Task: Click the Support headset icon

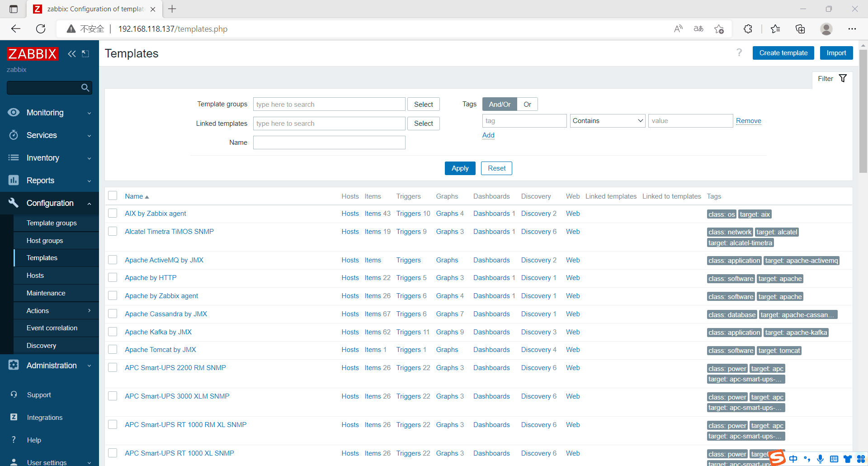Action: pos(14,395)
